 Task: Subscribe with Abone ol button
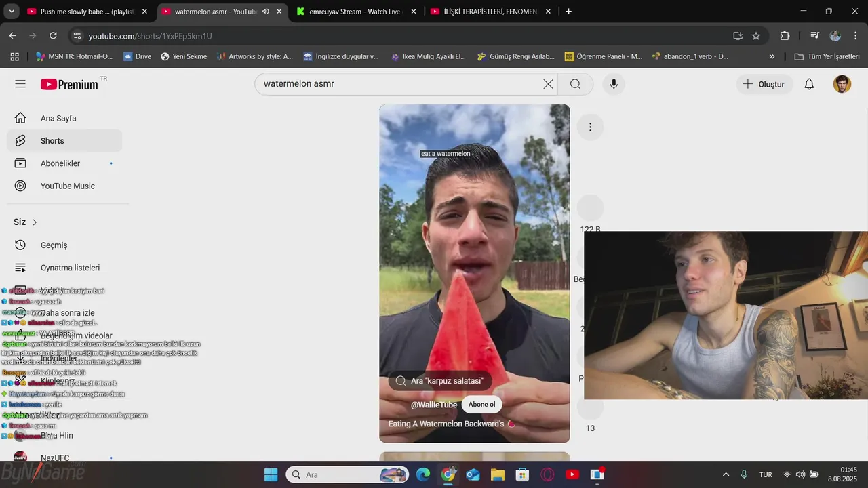[x=481, y=405]
